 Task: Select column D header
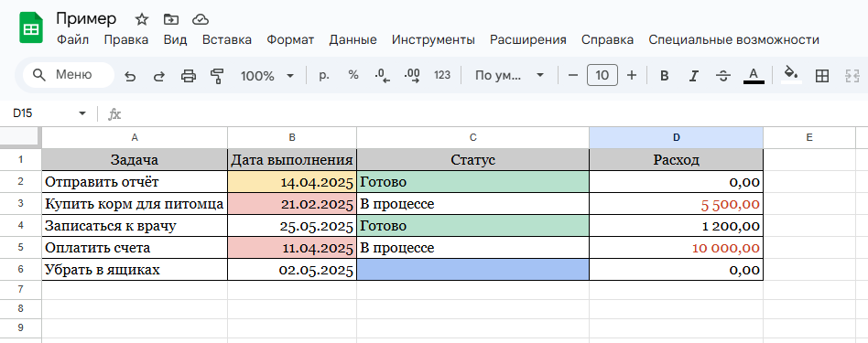(676, 138)
